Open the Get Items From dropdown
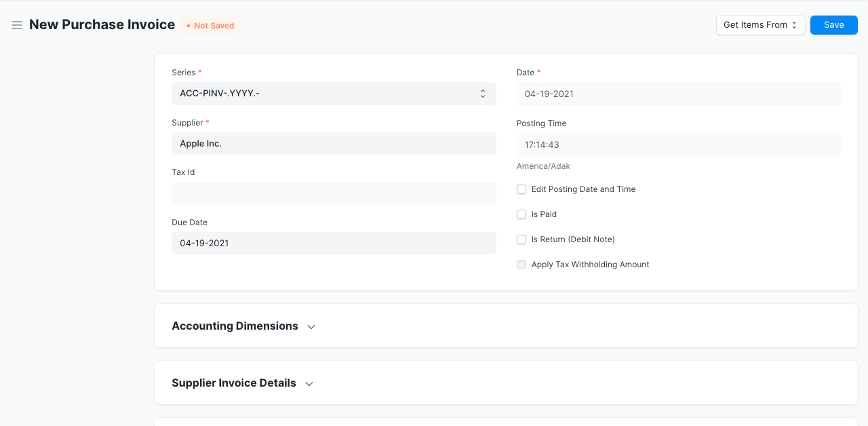 [x=760, y=24]
